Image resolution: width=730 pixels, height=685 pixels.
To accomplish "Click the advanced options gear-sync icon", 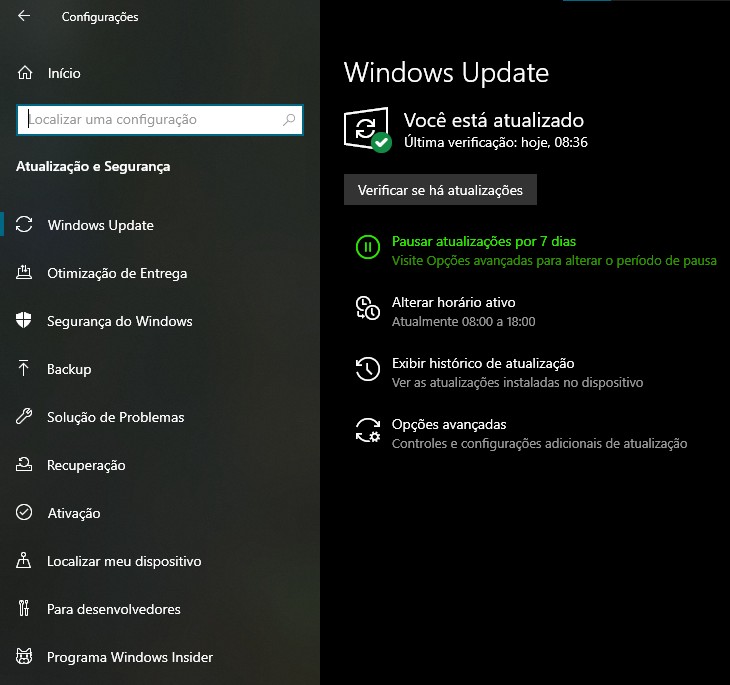I will point(368,430).
